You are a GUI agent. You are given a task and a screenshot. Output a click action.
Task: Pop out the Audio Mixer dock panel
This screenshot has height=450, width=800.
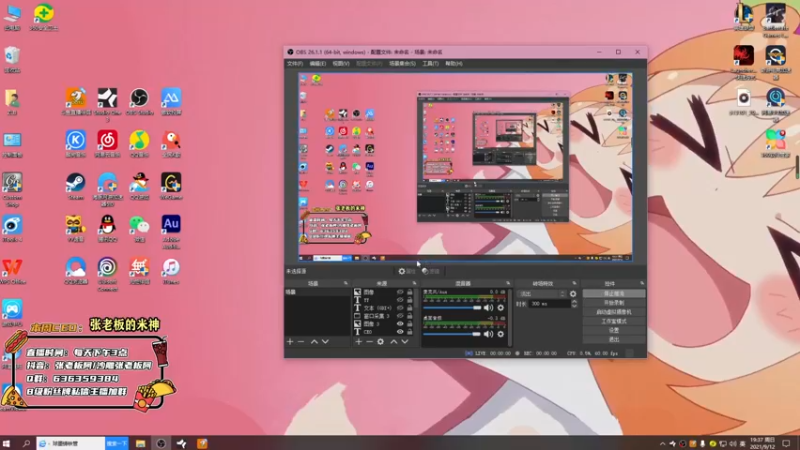pos(508,283)
